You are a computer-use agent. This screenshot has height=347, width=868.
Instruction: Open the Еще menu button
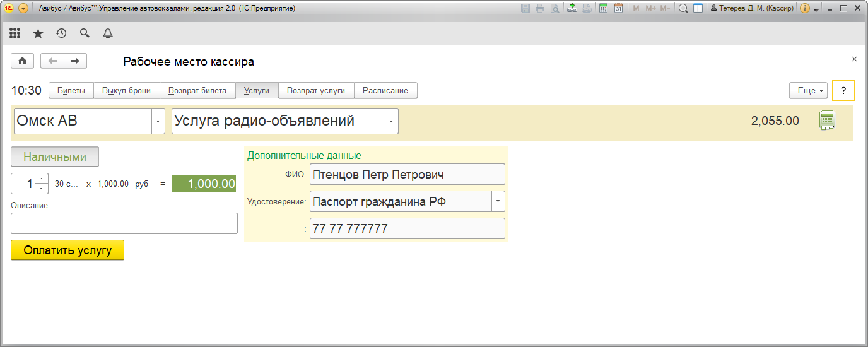811,91
